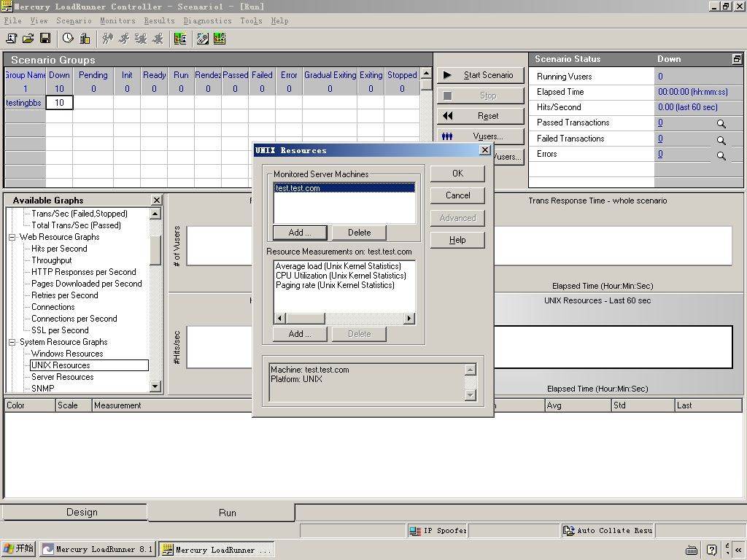Open a scenario with the folder icon
Screen dimensions: 747x560
click(28, 39)
